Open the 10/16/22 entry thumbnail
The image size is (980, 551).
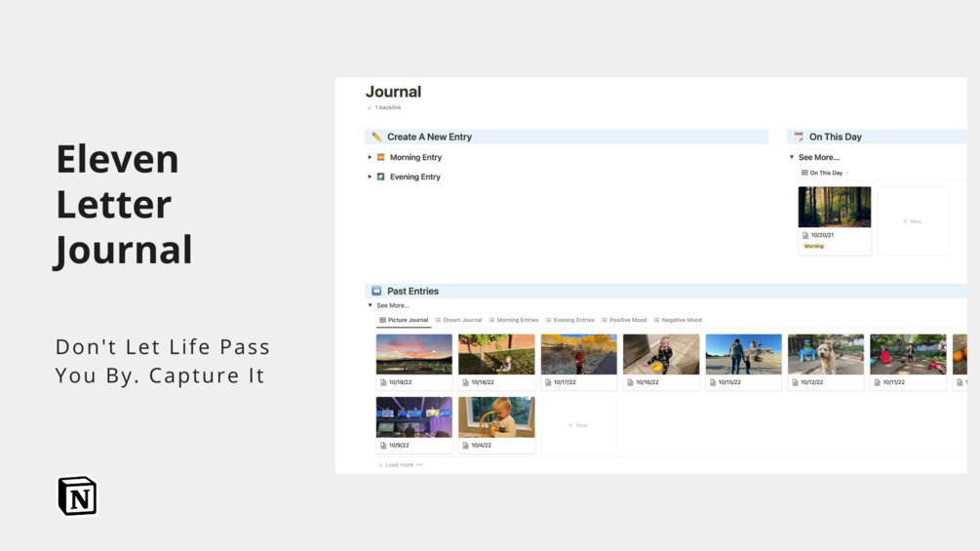[x=661, y=354]
